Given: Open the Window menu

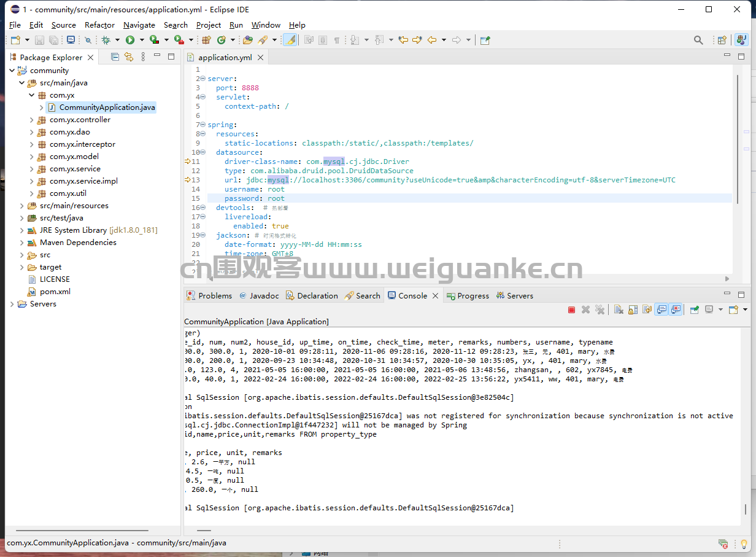Looking at the screenshot, I should click(x=266, y=25).
